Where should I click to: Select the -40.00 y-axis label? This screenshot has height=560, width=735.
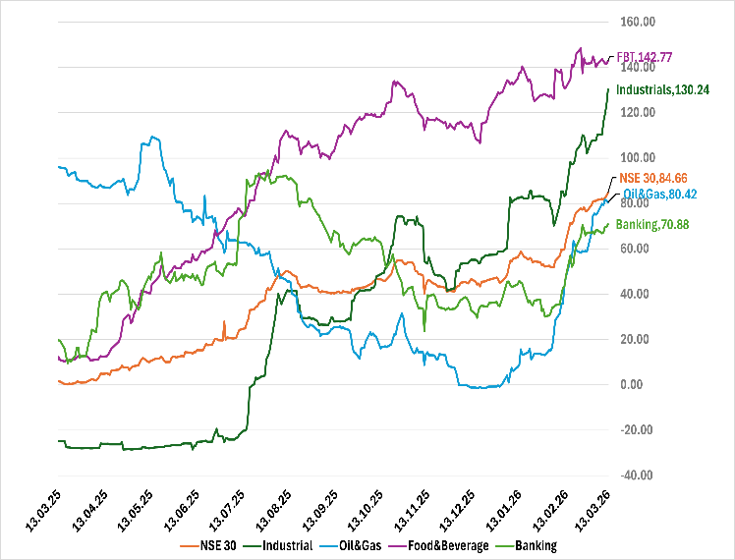click(x=638, y=475)
